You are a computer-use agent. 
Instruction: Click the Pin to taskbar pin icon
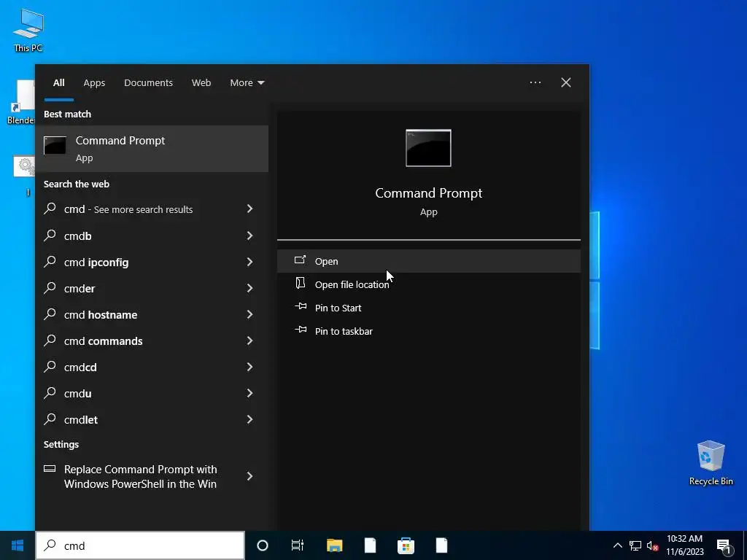[301, 330]
